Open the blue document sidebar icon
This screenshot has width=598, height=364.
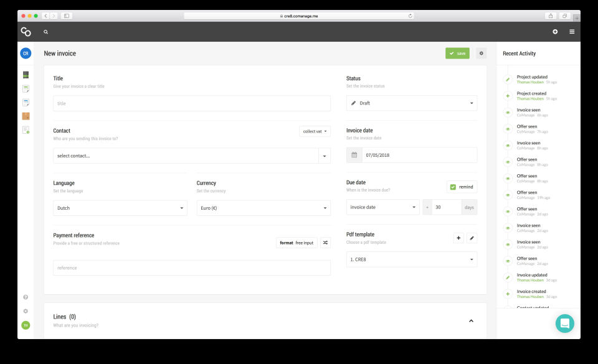pos(26,103)
